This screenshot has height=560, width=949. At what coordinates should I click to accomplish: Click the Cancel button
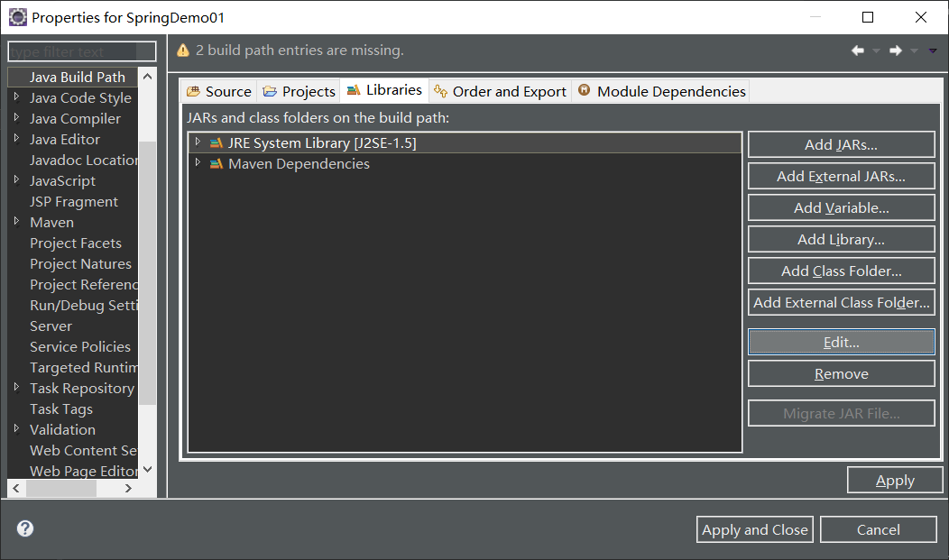coord(879,529)
